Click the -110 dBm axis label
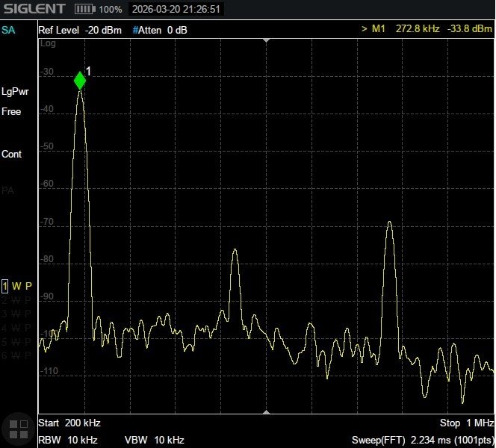Viewport: 496px width, 448px height. click(x=49, y=371)
